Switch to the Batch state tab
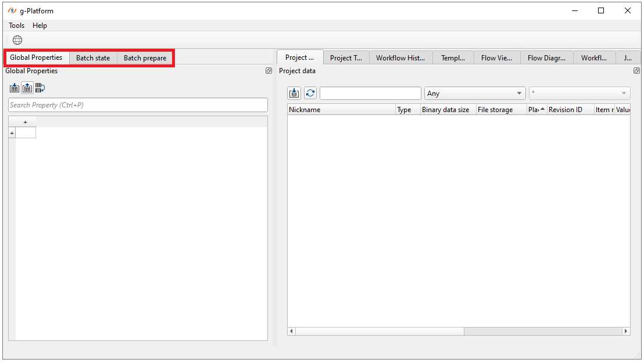 tap(93, 58)
